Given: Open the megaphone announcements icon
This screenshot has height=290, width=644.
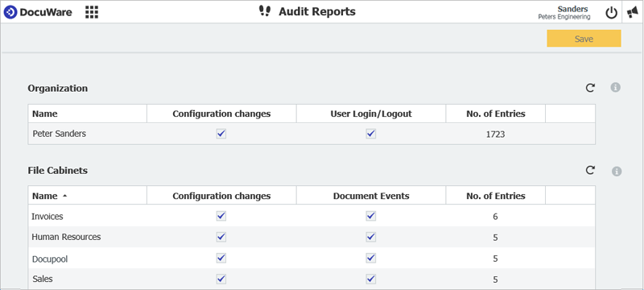Looking at the screenshot, I should pos(633,13).
